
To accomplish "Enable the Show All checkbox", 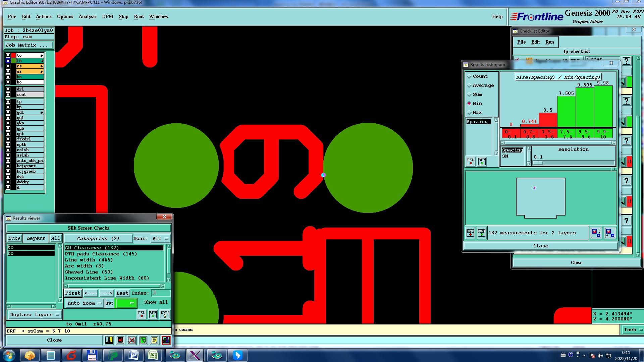I will coord(141,302).
